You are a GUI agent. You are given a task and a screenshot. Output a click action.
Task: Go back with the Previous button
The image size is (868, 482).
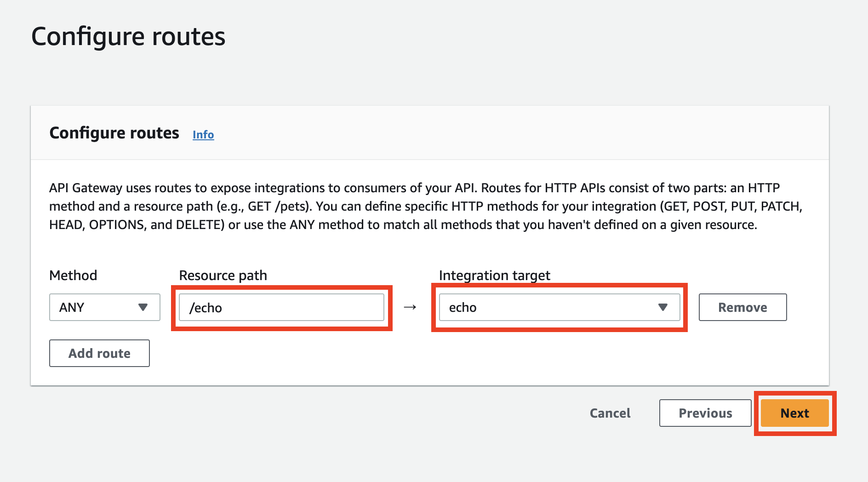click(x=705, y=413)
